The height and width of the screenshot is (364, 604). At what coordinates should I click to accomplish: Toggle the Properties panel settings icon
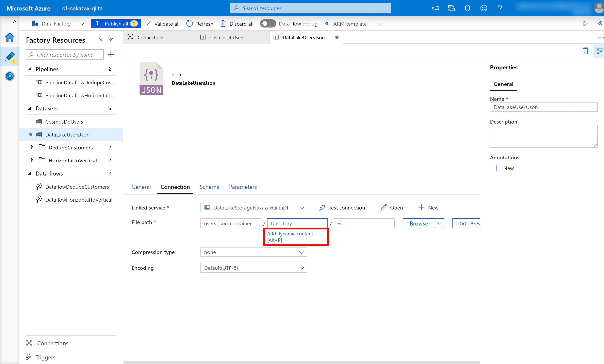click(599, 51)
